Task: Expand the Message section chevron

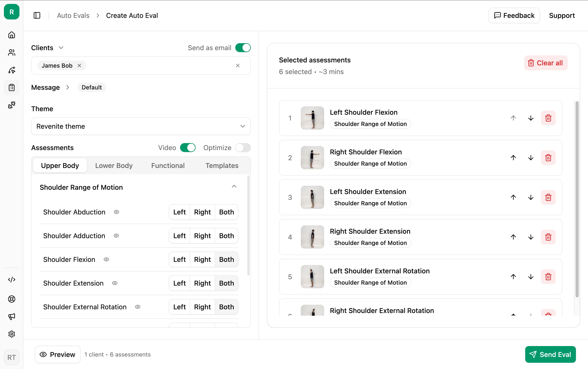Action: tap(68, 87)
